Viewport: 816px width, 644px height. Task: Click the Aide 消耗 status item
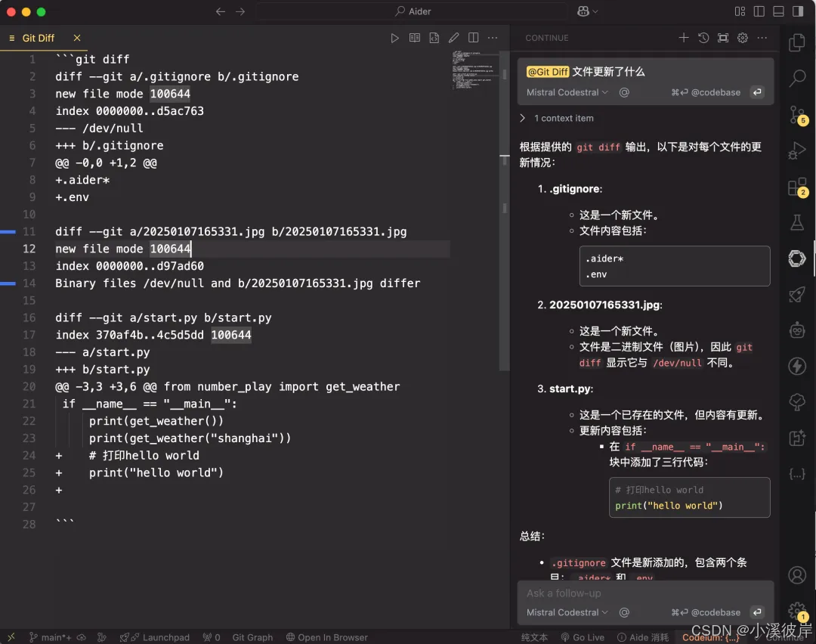pos(643,637)
